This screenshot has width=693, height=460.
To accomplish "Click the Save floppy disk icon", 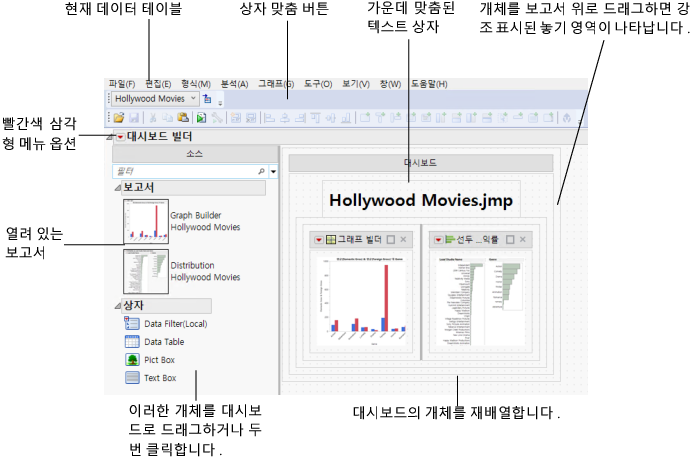I will click(134, 118).
